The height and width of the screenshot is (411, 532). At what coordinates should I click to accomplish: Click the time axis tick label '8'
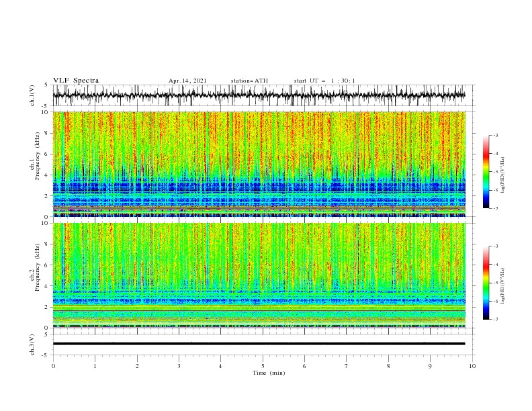(388, 366)
